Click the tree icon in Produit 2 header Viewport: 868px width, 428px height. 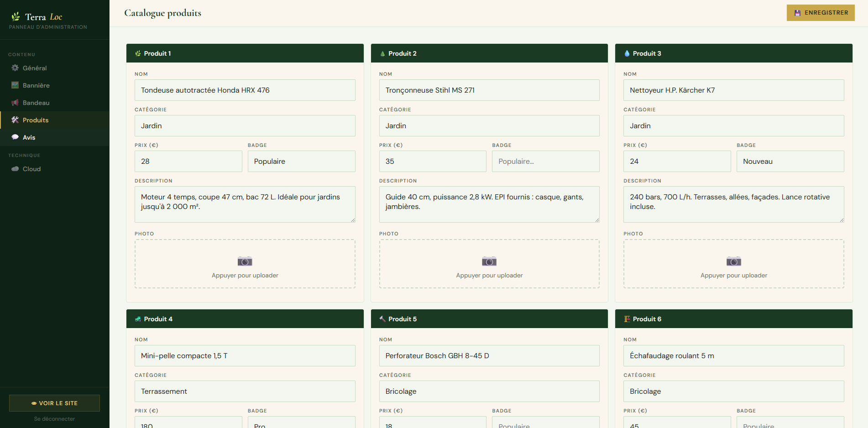click(382, 53)
